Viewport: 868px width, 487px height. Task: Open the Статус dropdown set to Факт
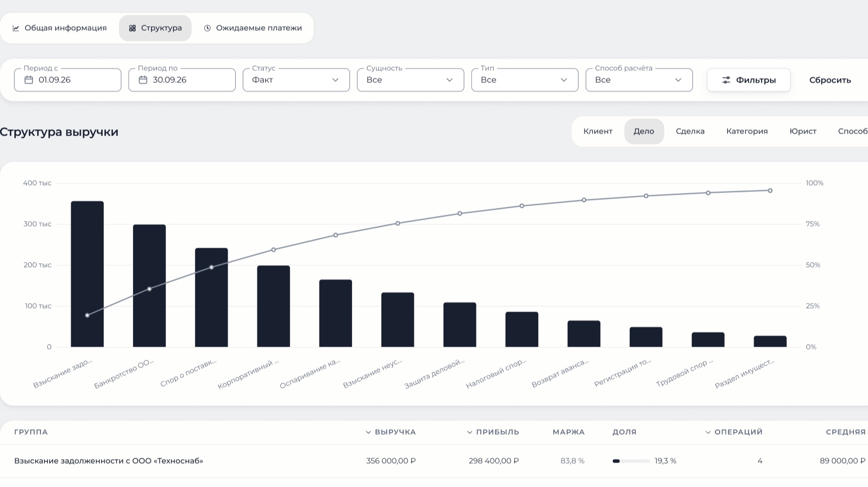pos(296,80)
